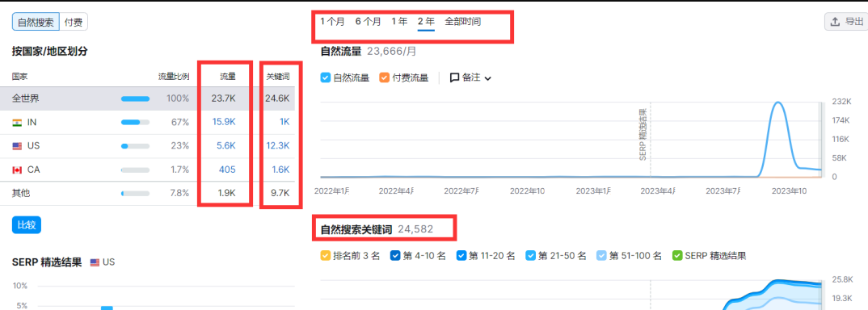The width and height of the screenshot is (868, 310).
Task: Click the 自然流量 23,666/月 heading
Action: click(x=369, y=52)
